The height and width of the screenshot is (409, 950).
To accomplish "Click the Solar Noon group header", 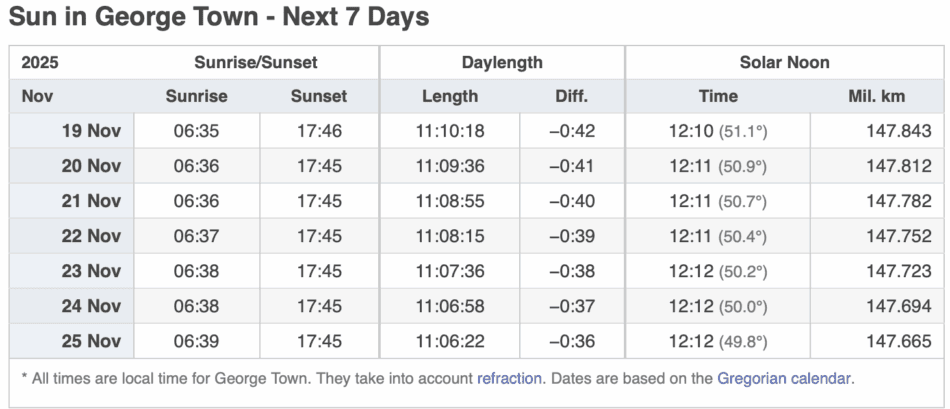I will [x=784, y=62].
